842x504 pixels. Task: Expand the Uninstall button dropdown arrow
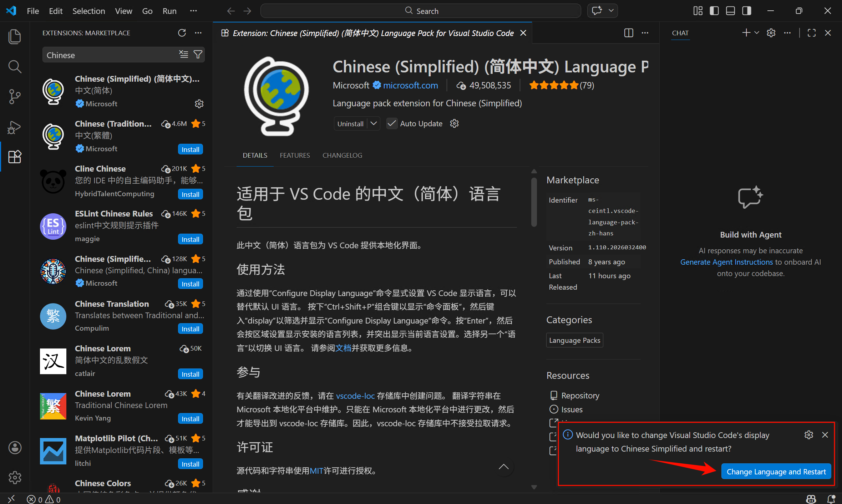click(x=374, y=123)
